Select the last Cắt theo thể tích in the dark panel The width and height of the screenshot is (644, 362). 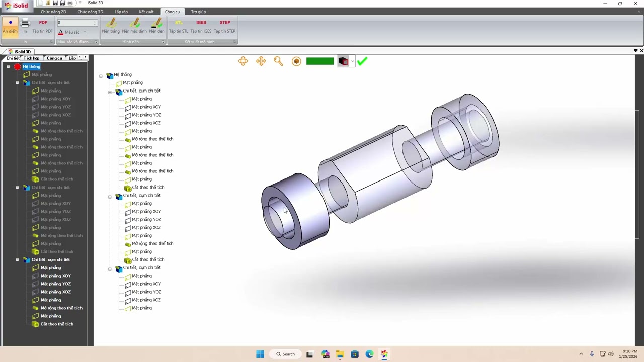click(x=57, y=324)
